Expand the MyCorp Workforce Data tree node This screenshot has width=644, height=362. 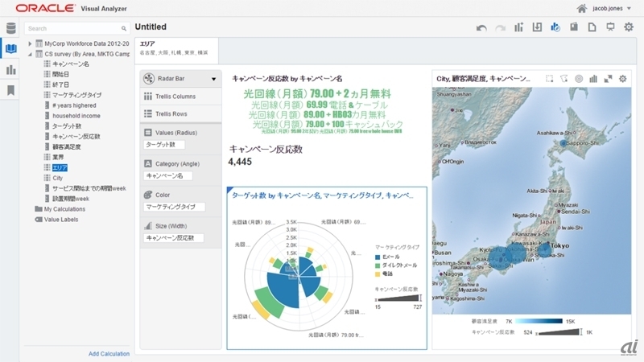(x=30, y=43)
